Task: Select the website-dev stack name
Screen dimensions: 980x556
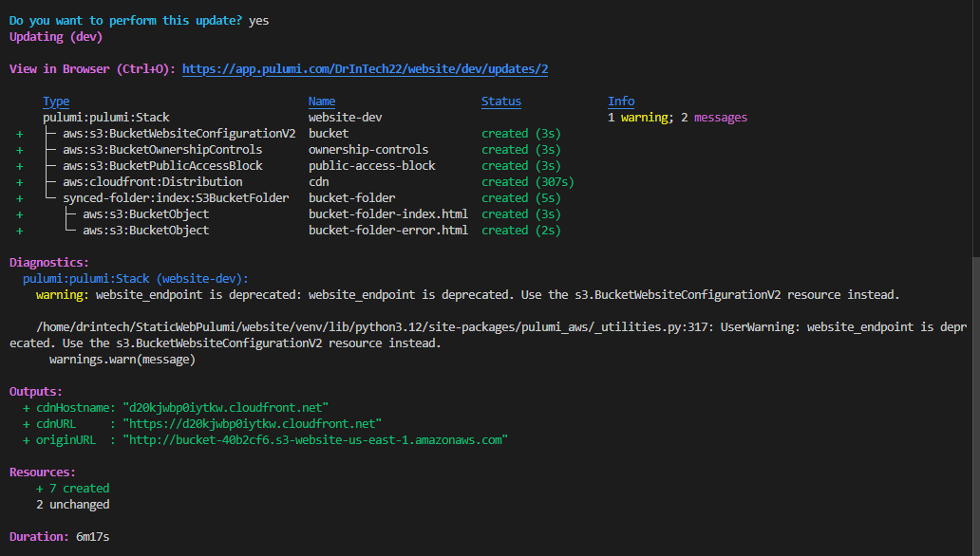Action: point(345,118)
